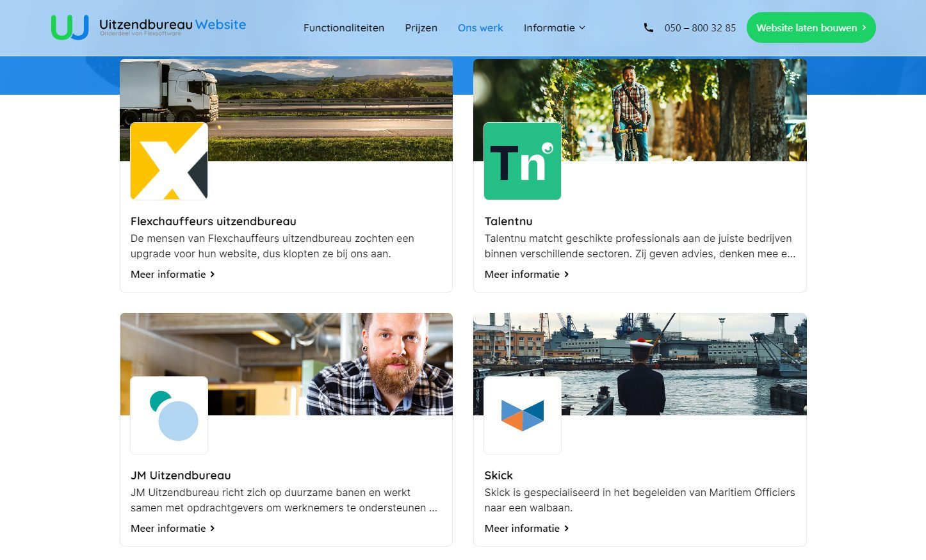The width and height of the screenshot is (926, 560).
Task: Click the phone icon in the header
Action: pos(648,28)
